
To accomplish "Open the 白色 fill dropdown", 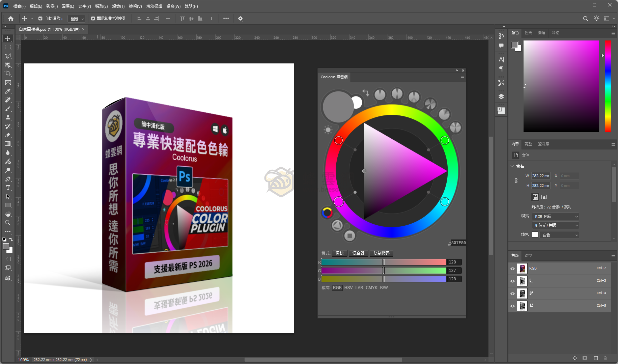I will [x=559, y=235].
